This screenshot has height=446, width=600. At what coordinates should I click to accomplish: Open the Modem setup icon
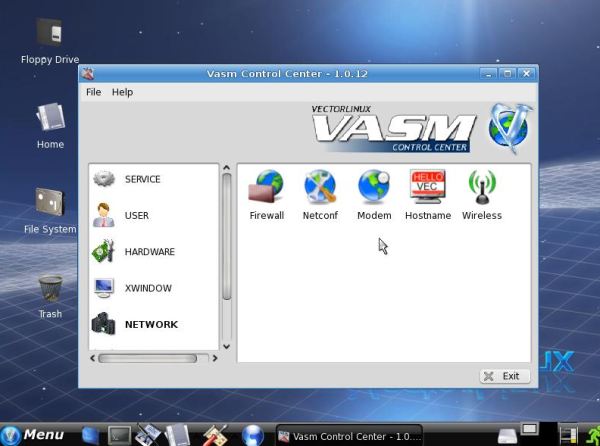click(374, 186)
